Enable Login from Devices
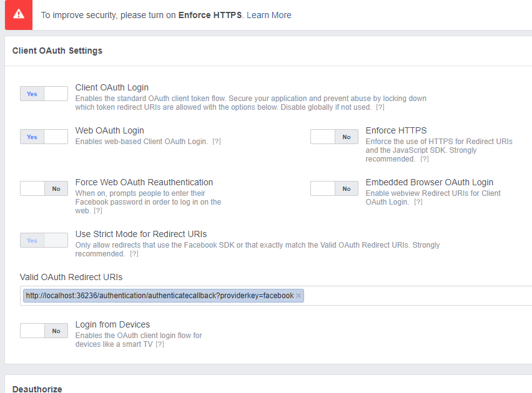This screenshot has width=532, height=393. tap(44, 331)
